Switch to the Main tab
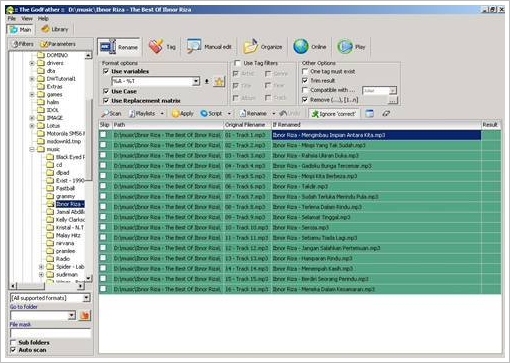 pyautogui.click(x=20, y=29)
